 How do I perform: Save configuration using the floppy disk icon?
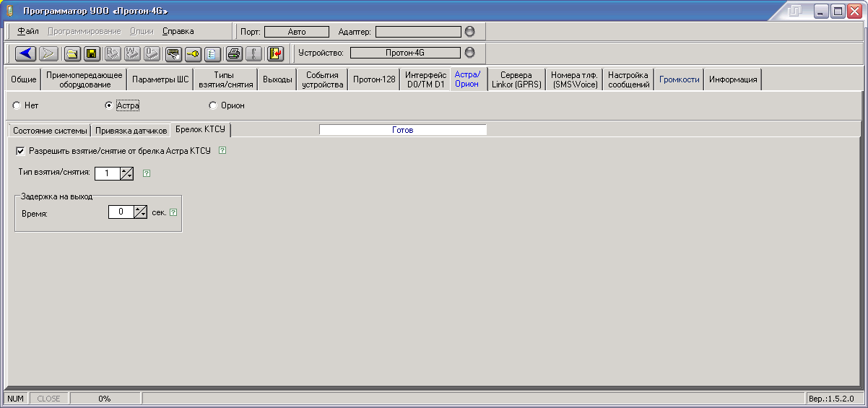(92, 53)
